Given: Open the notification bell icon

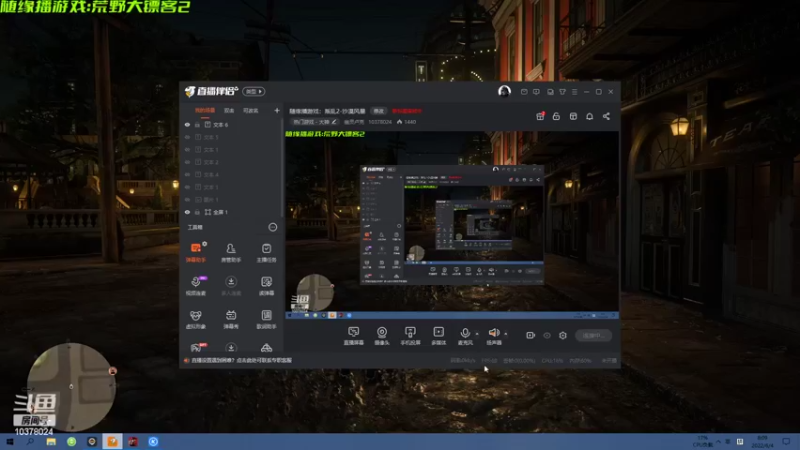Looking at the screenshot, I should click(589, 116).
